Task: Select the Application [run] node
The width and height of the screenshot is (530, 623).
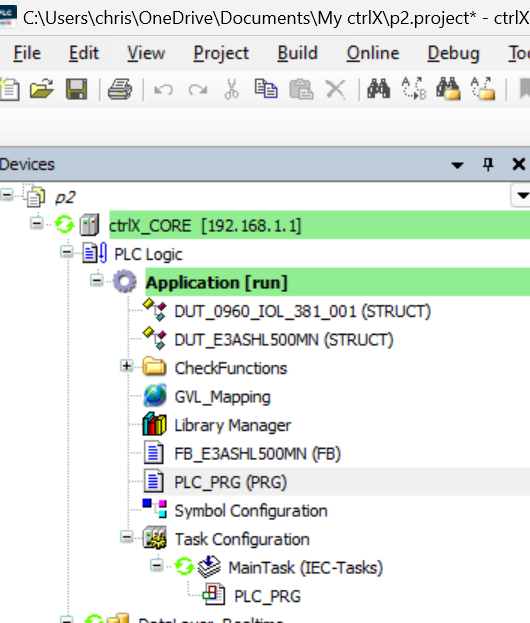Action: [217, 282]
